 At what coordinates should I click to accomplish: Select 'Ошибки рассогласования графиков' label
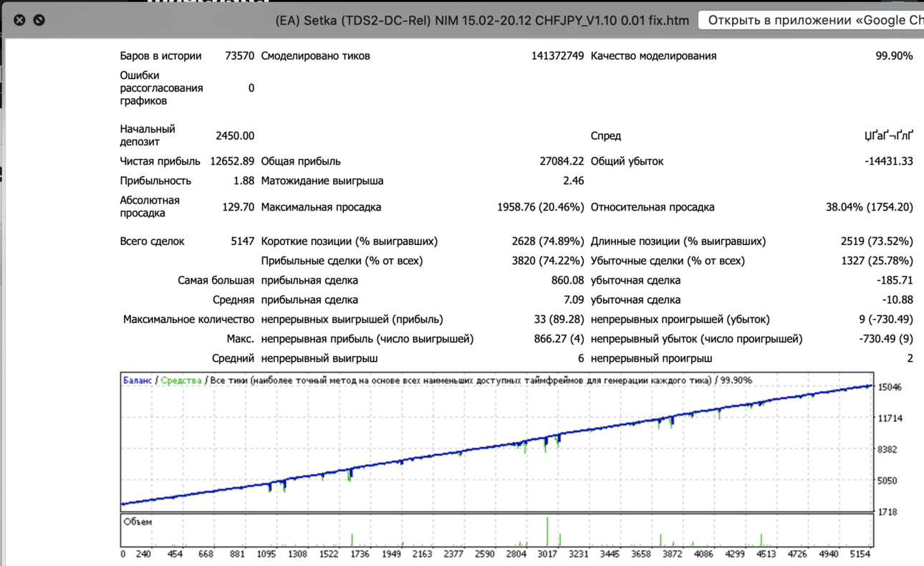(162, 88)
